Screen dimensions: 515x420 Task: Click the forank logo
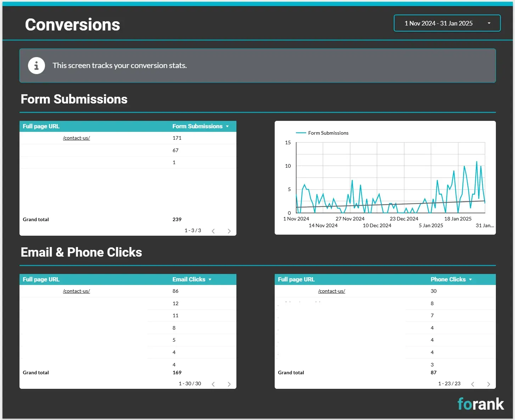tap(480, 404)
